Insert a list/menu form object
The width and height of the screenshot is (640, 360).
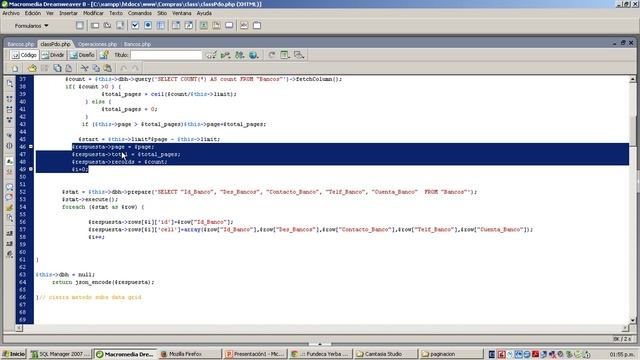point(176,25)
